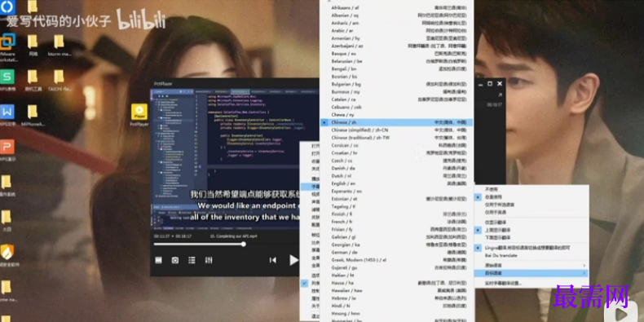
Task: Skip to previous track in PotPlayer
Action: pyautogui.click(x=273, y=260)
